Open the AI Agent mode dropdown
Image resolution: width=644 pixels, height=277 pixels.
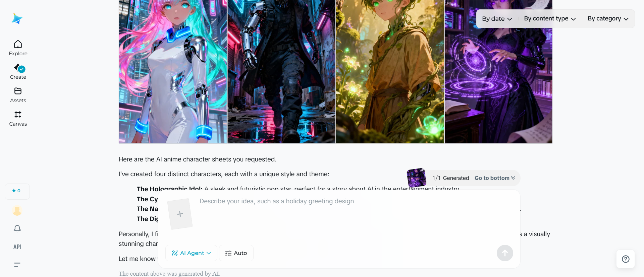[191, 253]
